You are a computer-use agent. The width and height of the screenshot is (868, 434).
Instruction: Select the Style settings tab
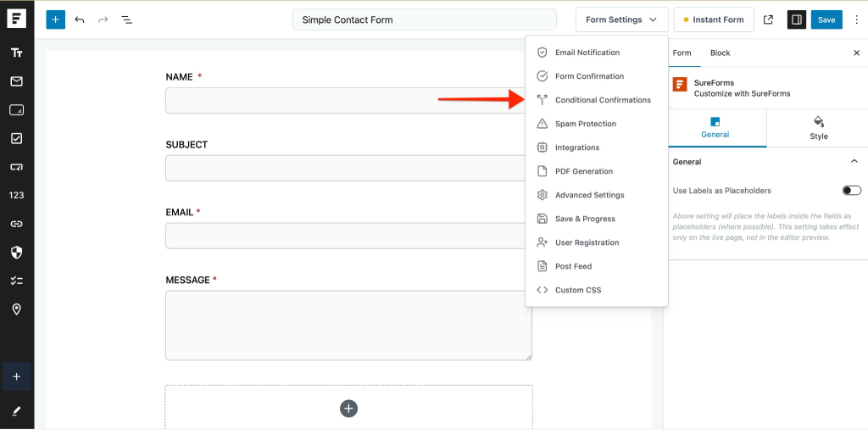(x=819, y=128)
